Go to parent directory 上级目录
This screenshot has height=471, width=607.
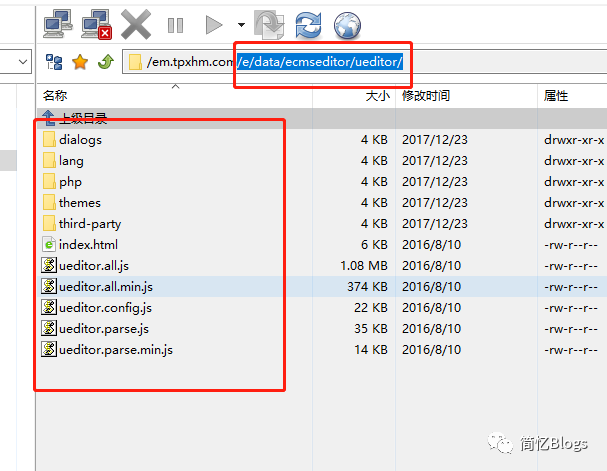82,118
